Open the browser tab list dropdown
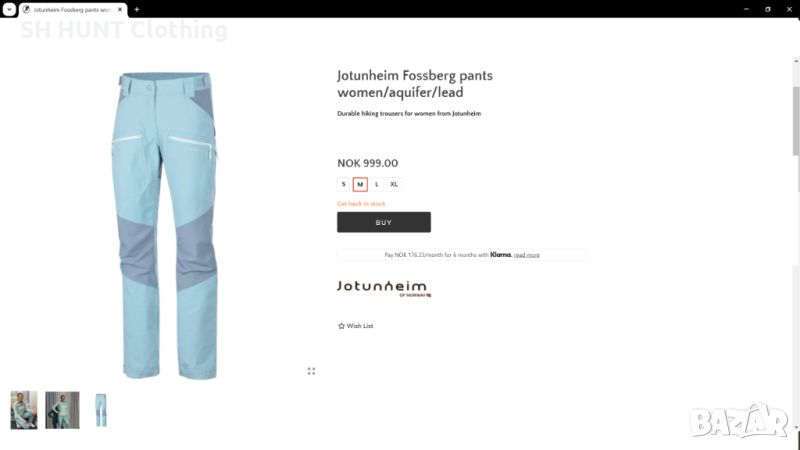 click(9, 9)
